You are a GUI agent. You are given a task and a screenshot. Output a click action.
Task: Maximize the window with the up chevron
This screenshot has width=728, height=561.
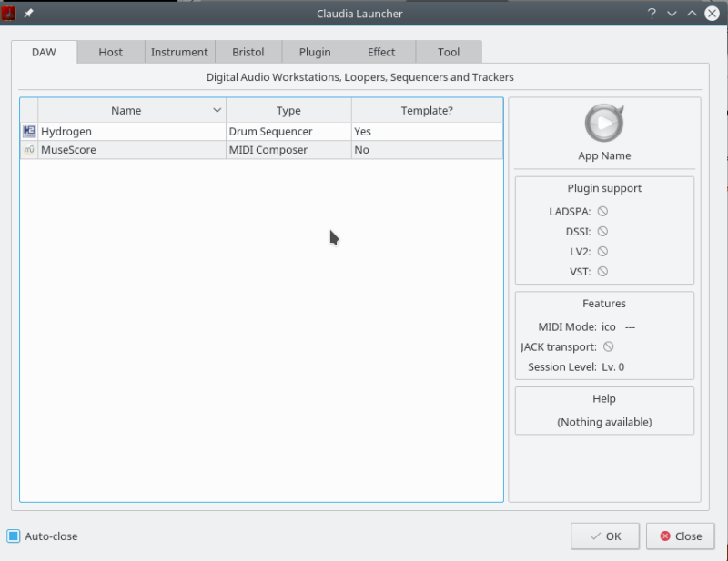click(692, 14)
